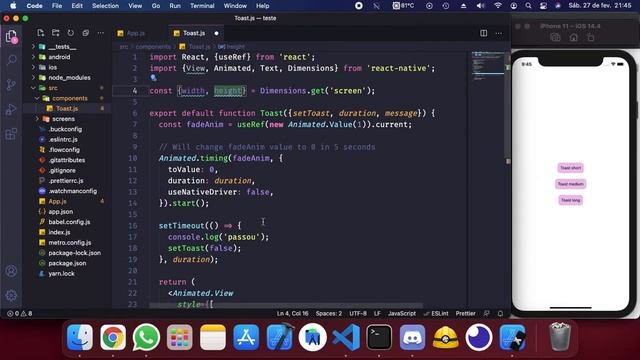Viewport: 640px width, 360px height.
Task: Change language mode JavaScript in status bar
Action: pyautogui.click(x=402, y=313)
